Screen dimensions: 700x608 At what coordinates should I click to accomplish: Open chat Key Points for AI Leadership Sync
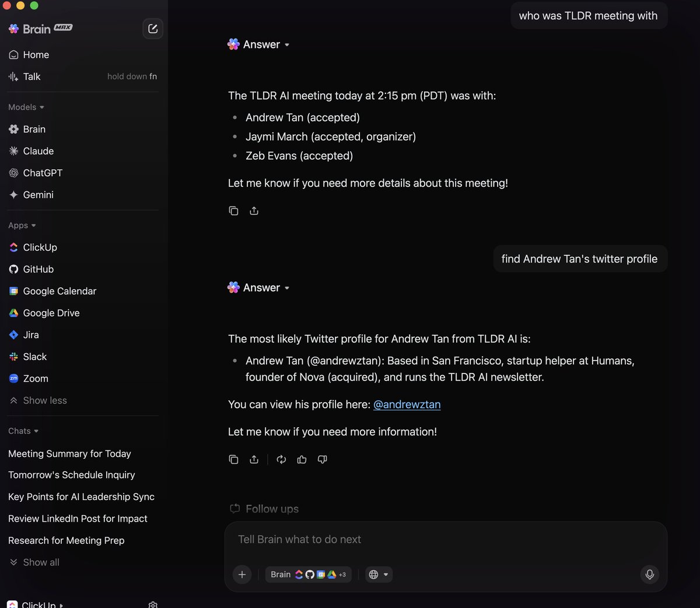tap(81, 497)
